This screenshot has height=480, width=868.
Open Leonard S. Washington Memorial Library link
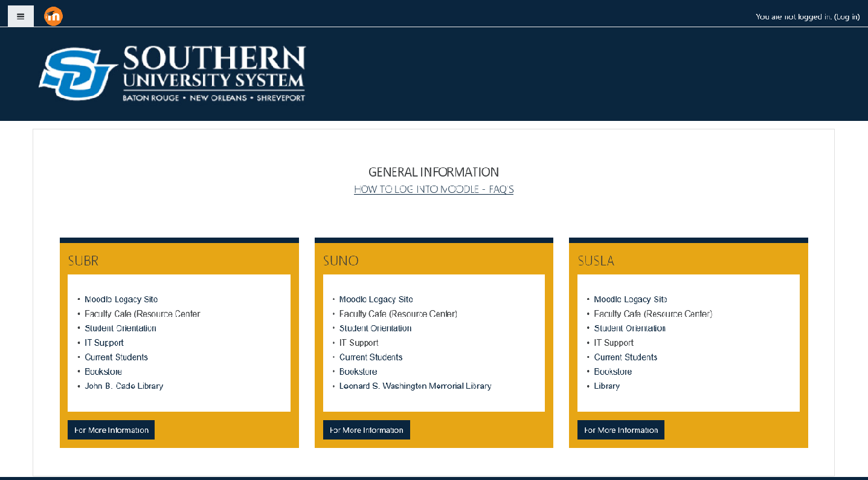pos(415,386)
